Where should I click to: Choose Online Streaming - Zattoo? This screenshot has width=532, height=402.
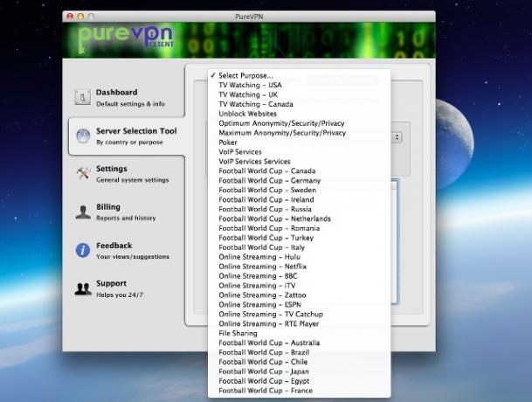[x=300, y=295]
